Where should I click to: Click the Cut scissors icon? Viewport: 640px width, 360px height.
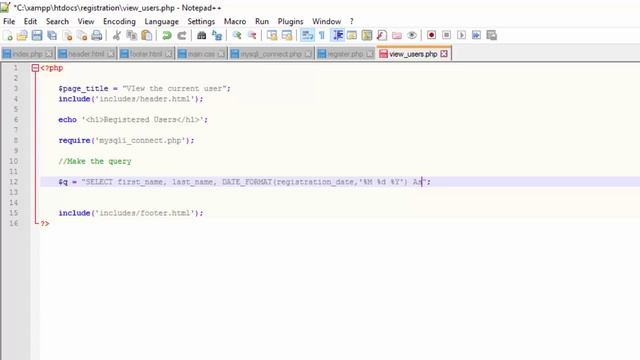117,36
